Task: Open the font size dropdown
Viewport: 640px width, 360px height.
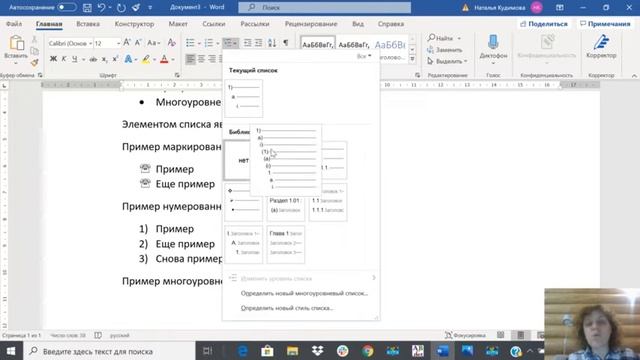Action: [118, 43]
